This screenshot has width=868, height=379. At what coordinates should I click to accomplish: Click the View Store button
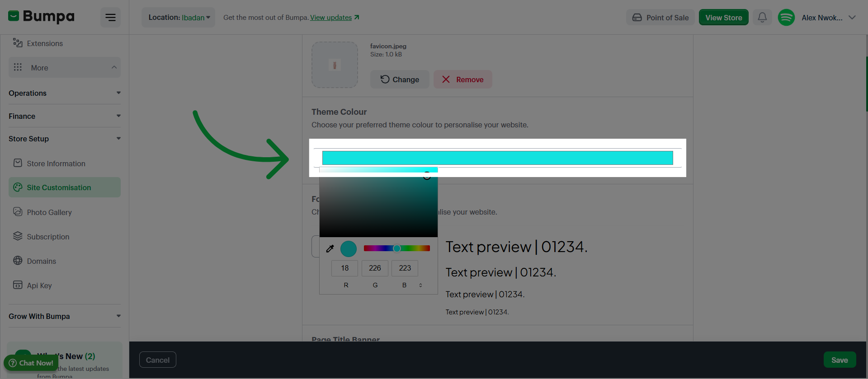point(724,18)
